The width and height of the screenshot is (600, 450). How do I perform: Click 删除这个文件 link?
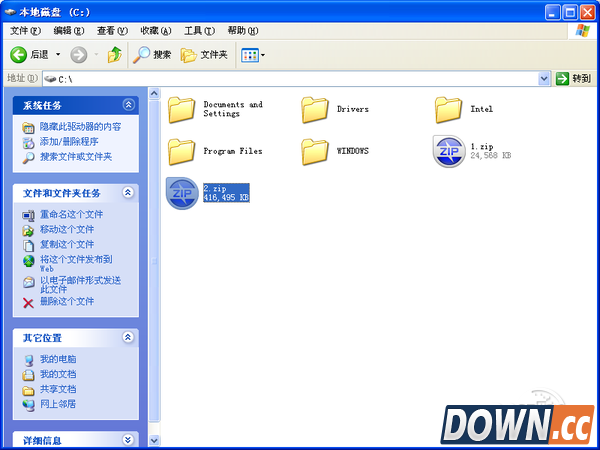tap(67, 302)
